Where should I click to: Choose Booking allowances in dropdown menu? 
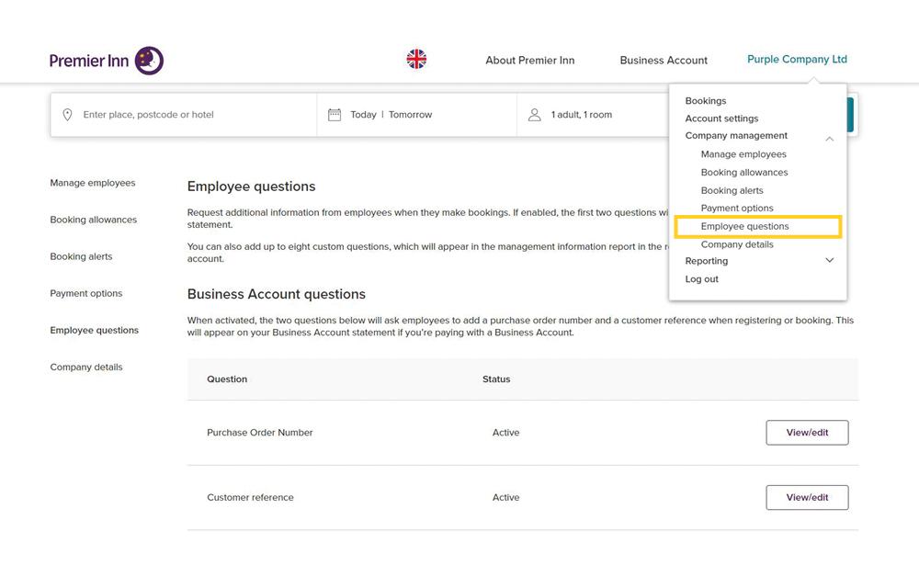pos(744,172)
